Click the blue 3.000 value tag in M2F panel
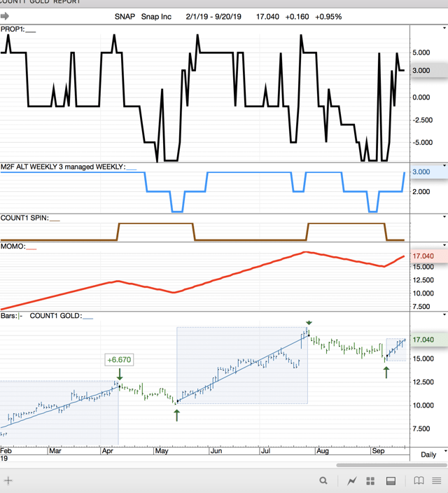This screenshot has height=493, width=448. click(x=429, y=172)
